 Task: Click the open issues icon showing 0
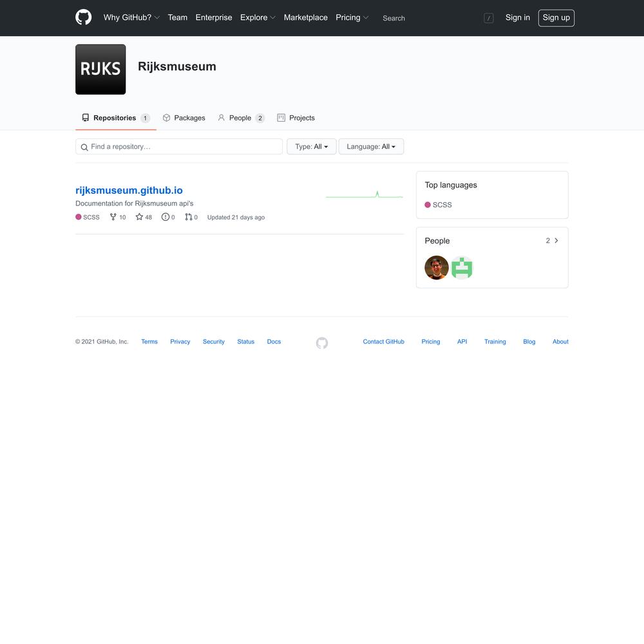click(165, 217)
